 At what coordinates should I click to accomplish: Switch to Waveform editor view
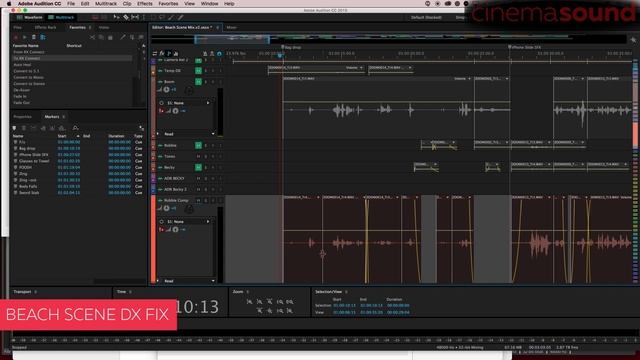click(29, 18)
